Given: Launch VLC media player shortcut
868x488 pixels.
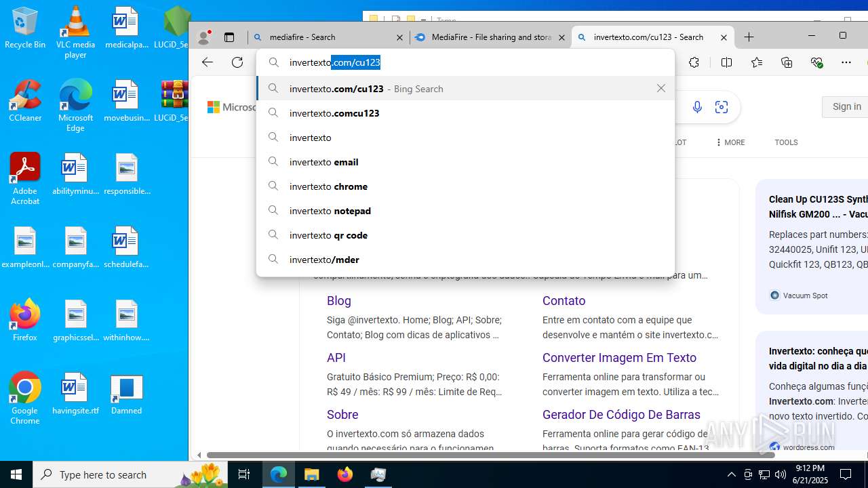Looking at the screenshot, I should (75, 33).
